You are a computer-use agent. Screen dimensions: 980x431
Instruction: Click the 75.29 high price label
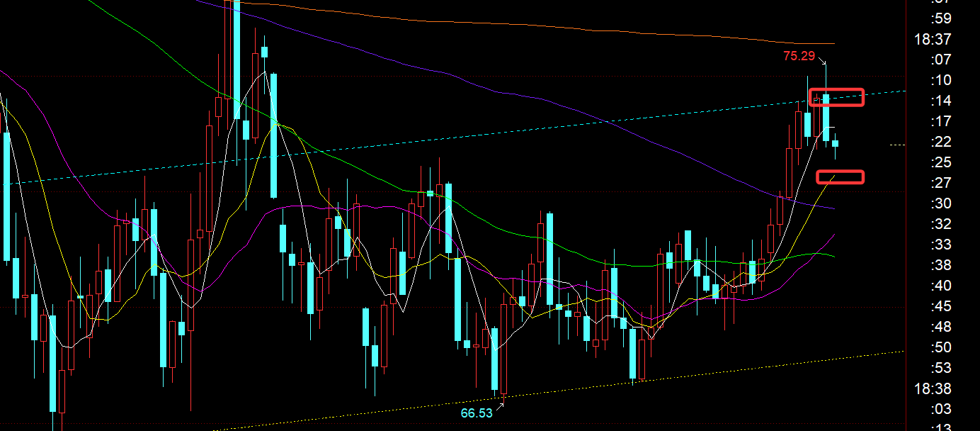point(799,55)
